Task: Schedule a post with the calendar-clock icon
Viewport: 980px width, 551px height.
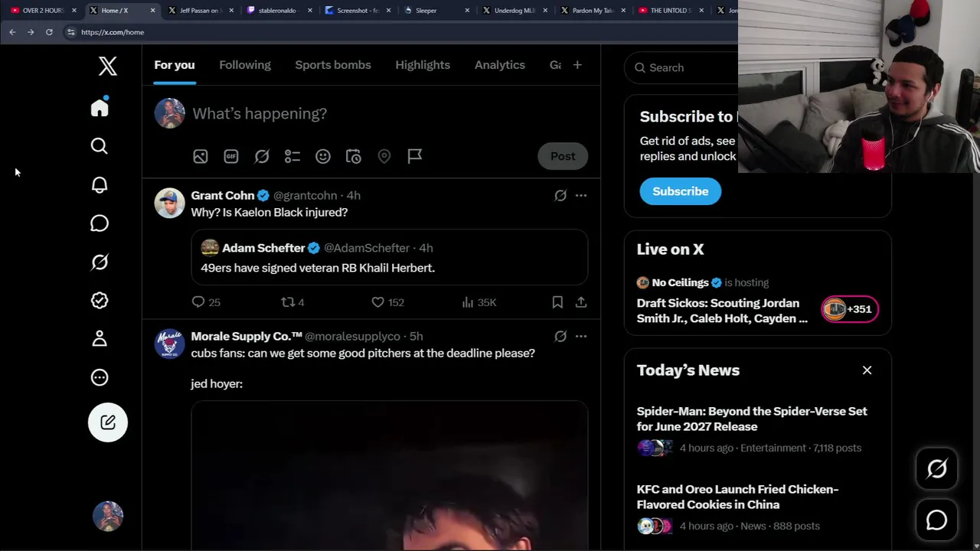Action: pos(354,156)
